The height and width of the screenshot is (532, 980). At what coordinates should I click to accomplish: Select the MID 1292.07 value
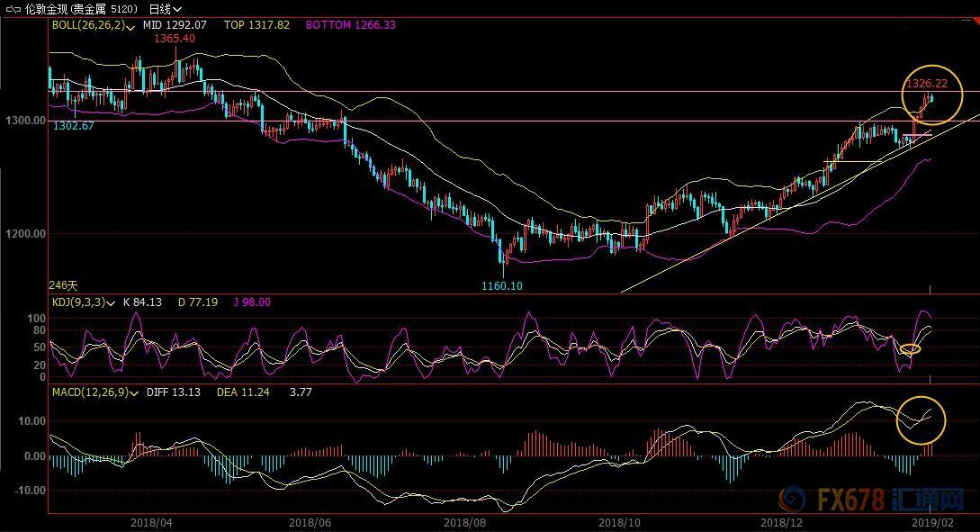pos(175,25)
